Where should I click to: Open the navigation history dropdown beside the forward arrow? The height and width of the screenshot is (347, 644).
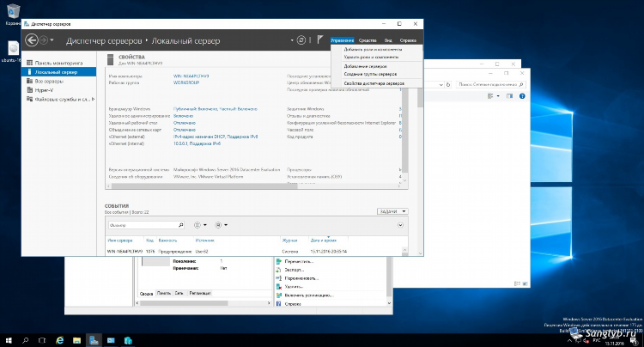52,40
